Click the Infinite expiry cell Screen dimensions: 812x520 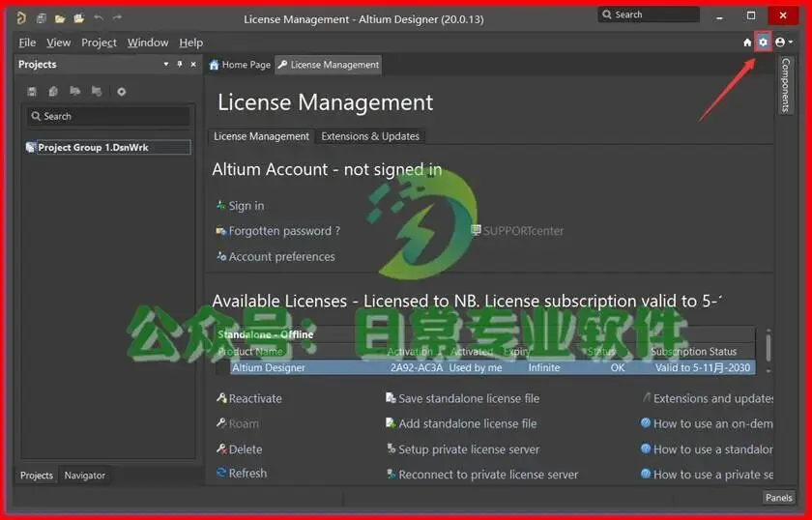click(543, 367)
